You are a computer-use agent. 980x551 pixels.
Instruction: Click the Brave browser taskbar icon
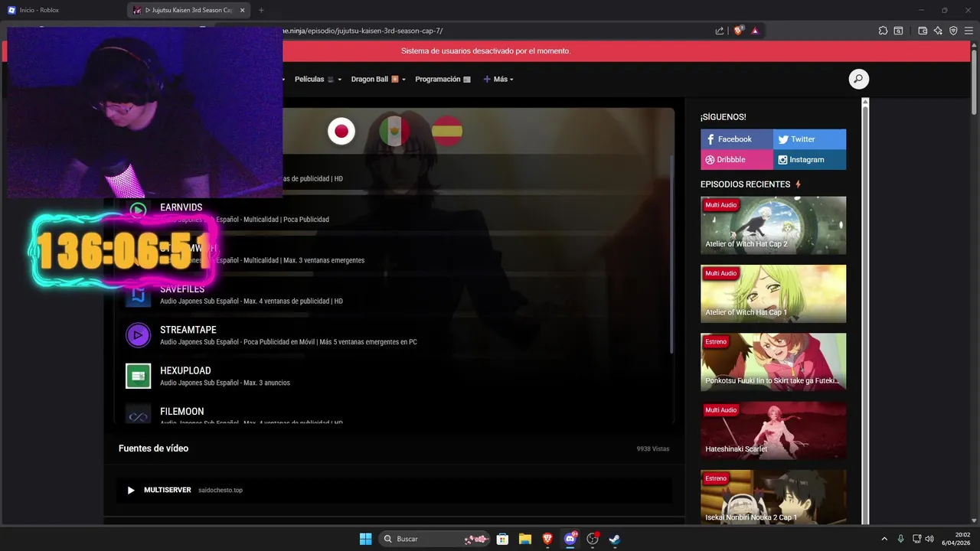click(547, 539)
